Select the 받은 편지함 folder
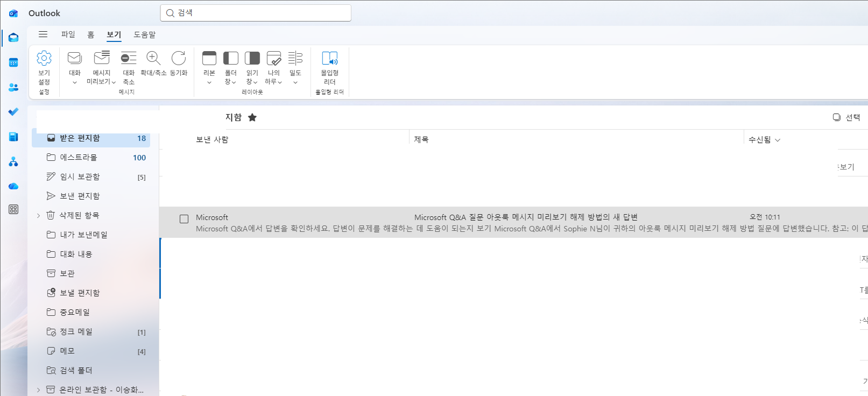 coord(91,138)
